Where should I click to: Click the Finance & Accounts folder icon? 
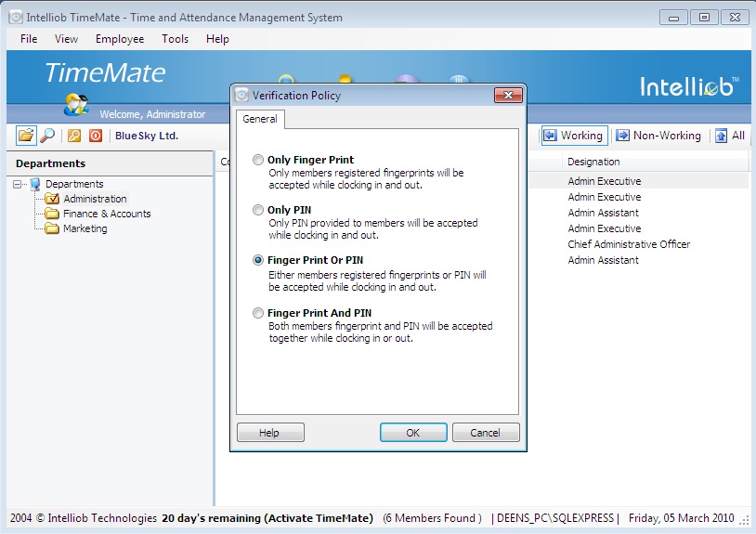pos(52,214)
